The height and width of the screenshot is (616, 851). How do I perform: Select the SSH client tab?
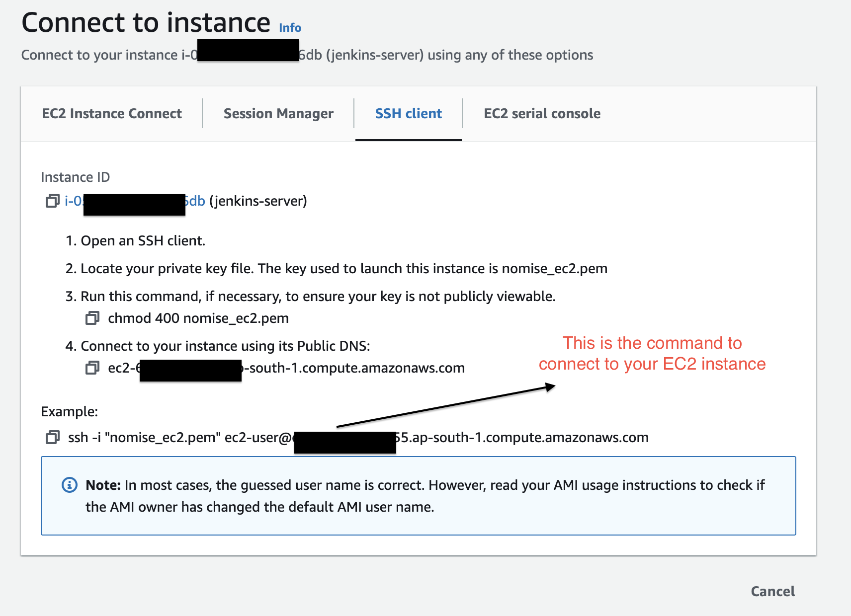(x=408, y=113)
